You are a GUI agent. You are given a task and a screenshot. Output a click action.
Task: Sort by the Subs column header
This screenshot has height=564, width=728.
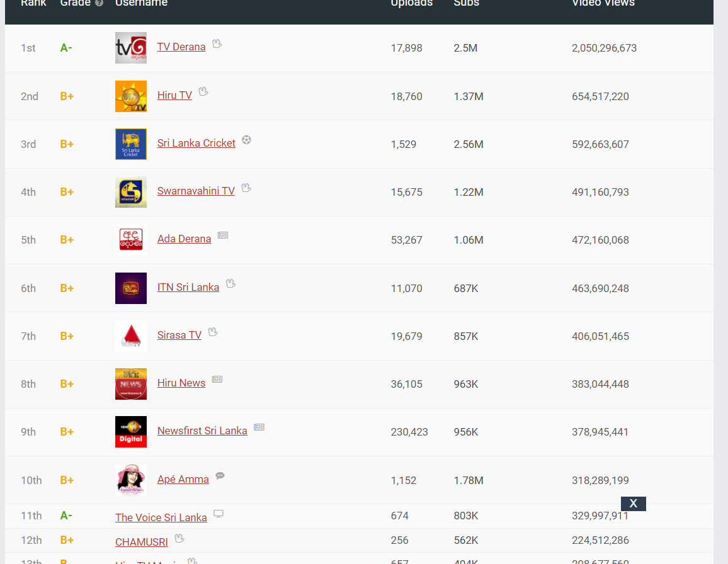click(466, 3)
